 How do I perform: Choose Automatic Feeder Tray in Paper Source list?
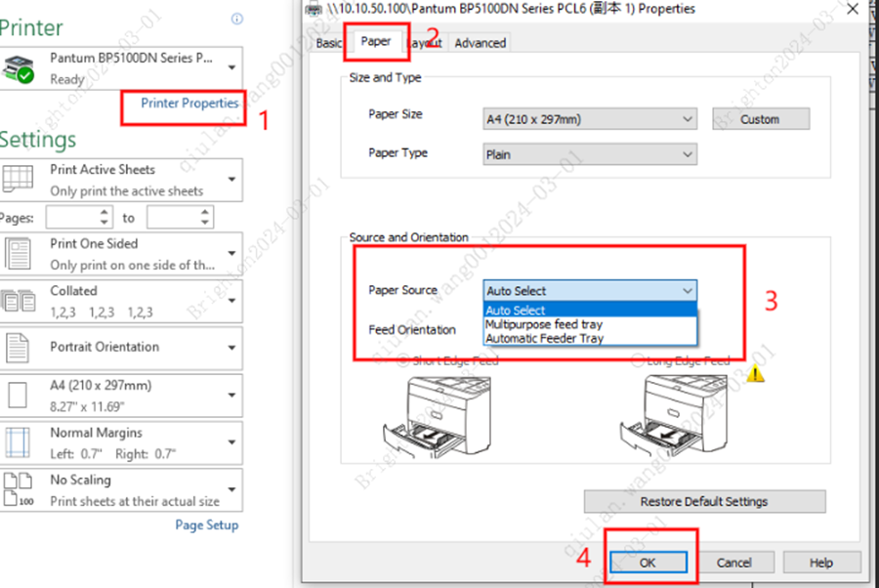click(590, 338)
